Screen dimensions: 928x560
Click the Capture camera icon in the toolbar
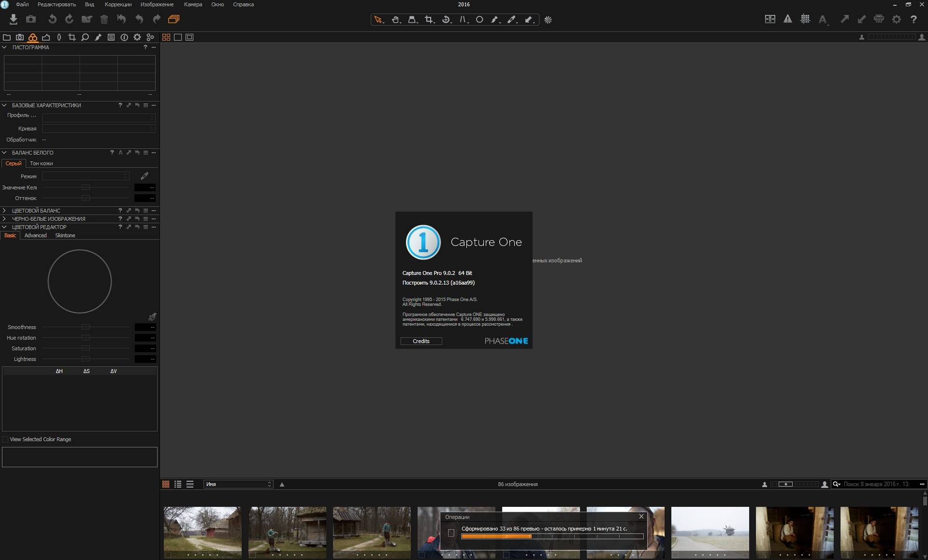pyautogui.click(x=31, y=19)
